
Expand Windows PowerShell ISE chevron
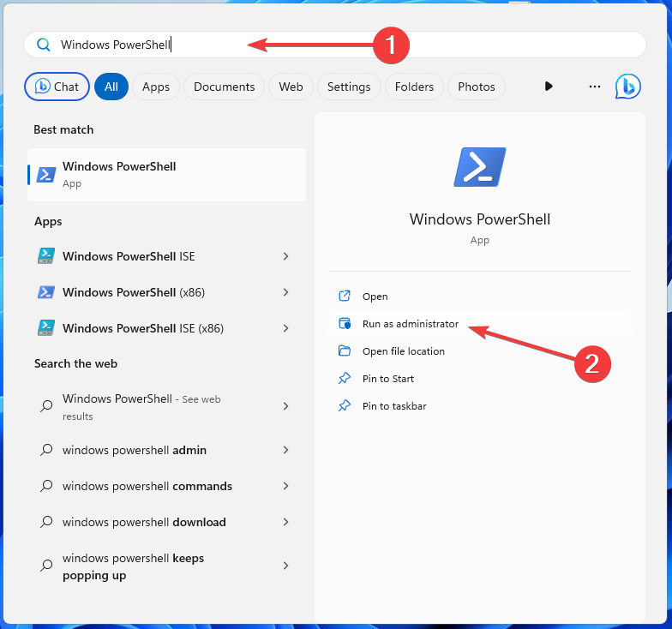(286, 256)
